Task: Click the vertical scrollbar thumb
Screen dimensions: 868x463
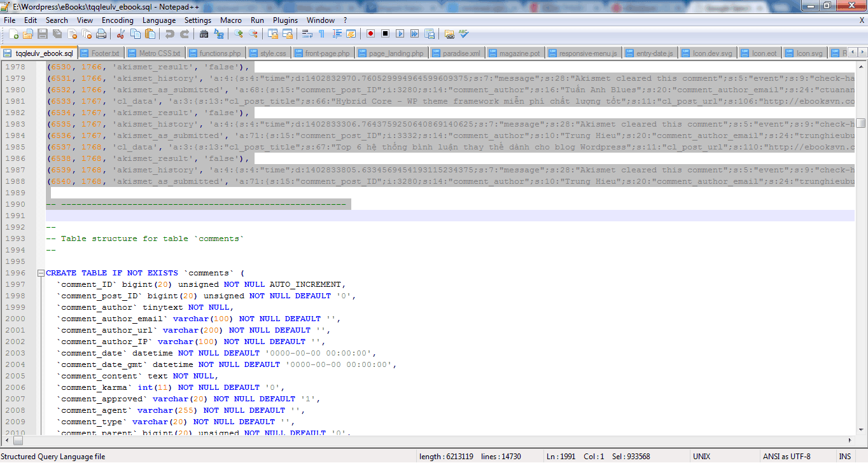Action: point(860,123)
